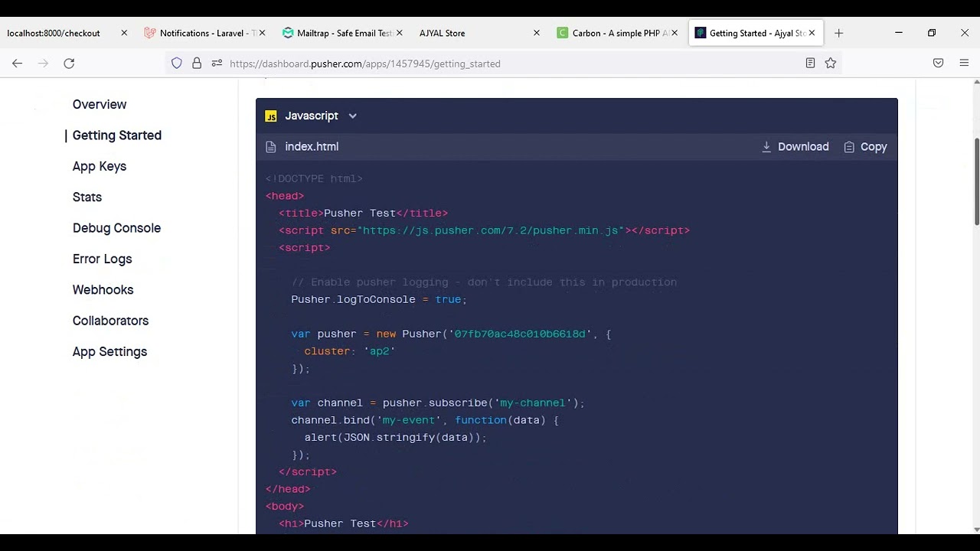Click the scrollbar down arrow
Viewport: 980px width, 551px height.
click(x=976, y=529)
